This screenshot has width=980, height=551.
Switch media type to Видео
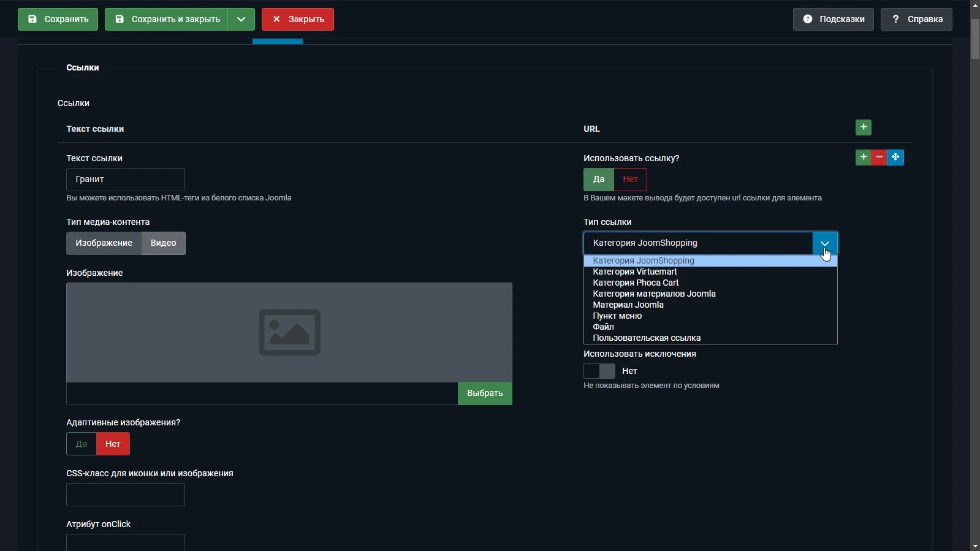pos(163,243)
